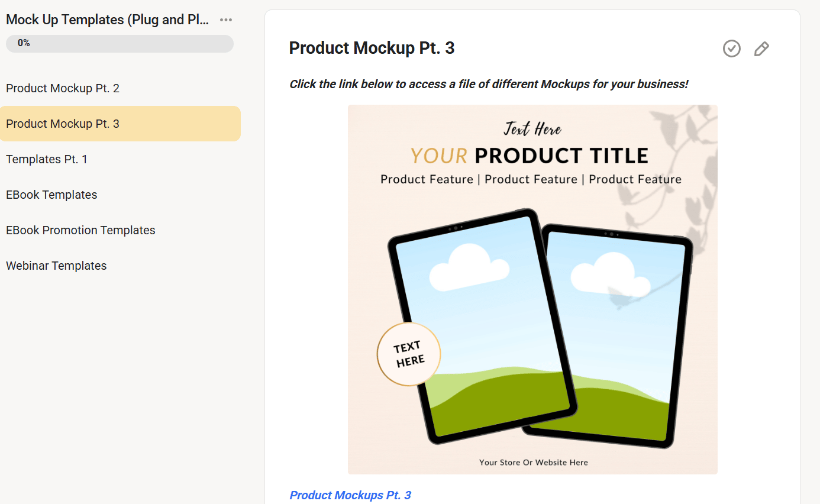
Task: Click the Product Mockup Pt. 3 heading
Action: pos(372,48)
